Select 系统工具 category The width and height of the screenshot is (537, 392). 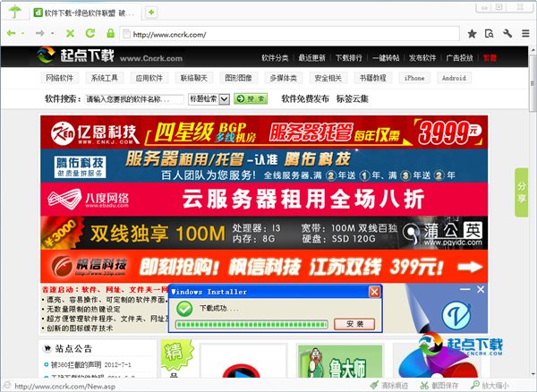point(104,78)
